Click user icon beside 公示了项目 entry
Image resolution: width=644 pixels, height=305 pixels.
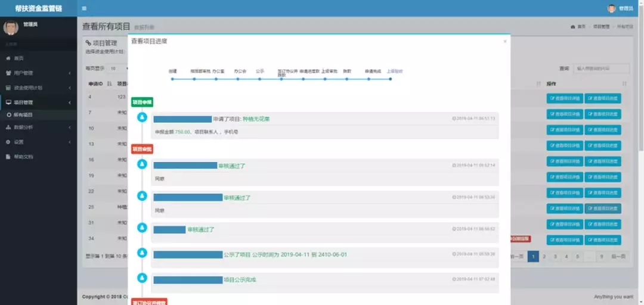click(x=142, y=253)
